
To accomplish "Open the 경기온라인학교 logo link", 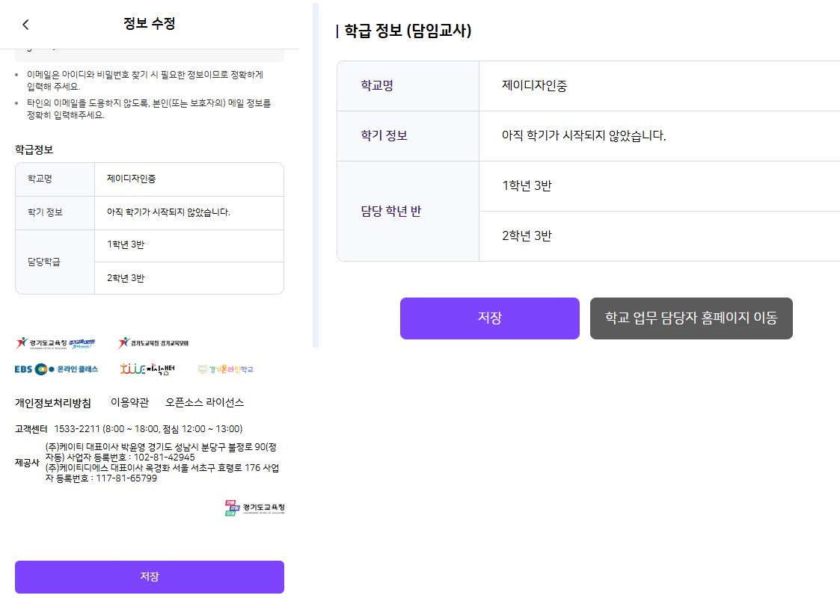I will tap(226, 369).
